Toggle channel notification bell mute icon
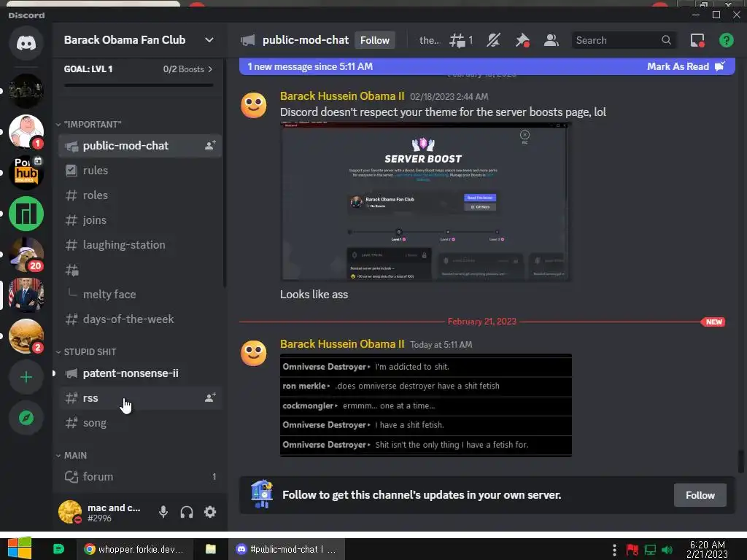The width and height of the screenshot is (747, 560). pyautogui.click(x=493, y=41)
